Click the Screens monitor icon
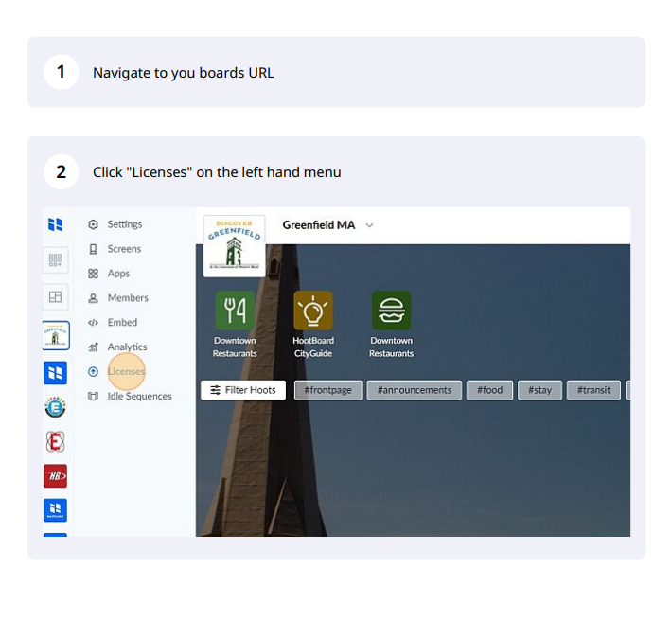Screen dimensions: 672x622 tap(93, 249)
